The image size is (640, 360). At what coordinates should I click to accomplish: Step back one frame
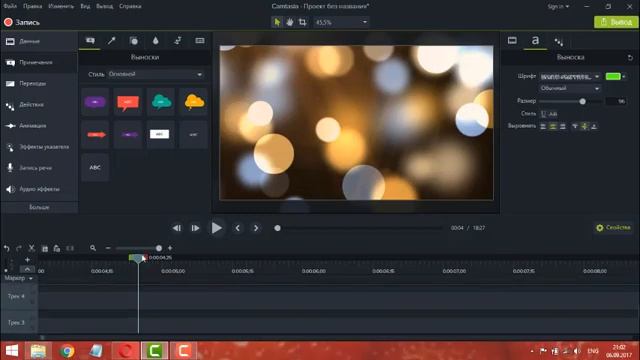177,228
